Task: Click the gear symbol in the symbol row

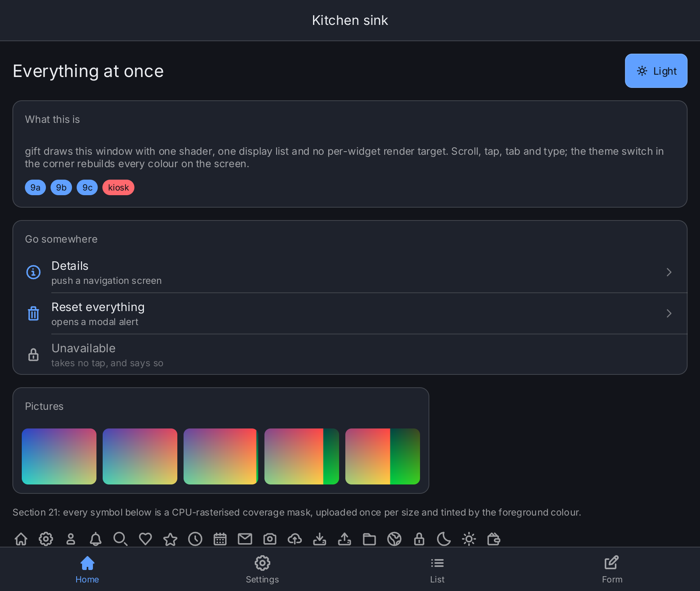Action: [46, 539]
